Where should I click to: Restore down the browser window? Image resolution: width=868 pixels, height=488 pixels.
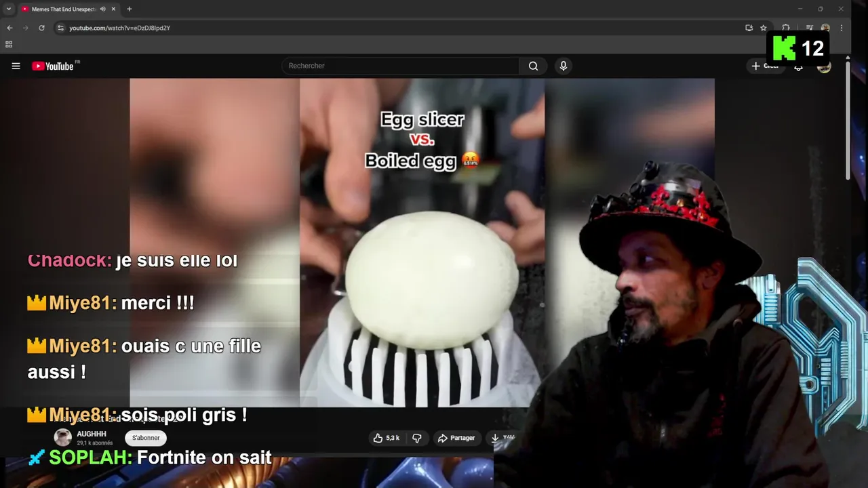point(821,9)
